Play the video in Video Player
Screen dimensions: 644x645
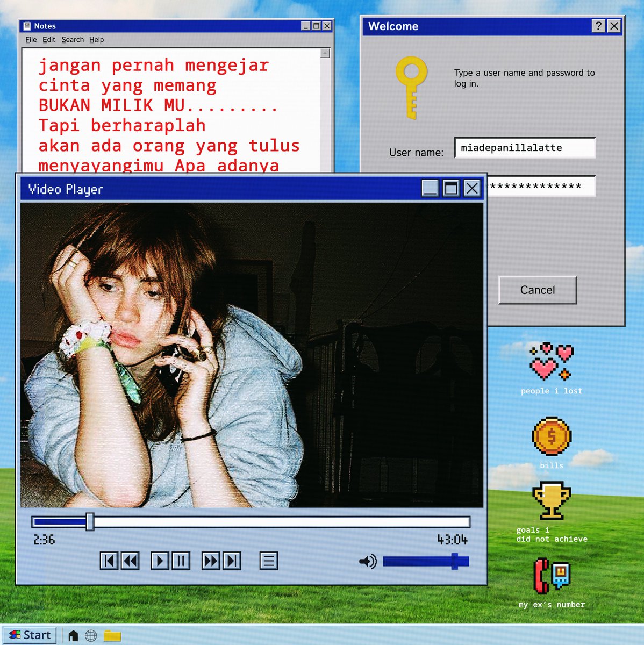(x=160, y=561)
